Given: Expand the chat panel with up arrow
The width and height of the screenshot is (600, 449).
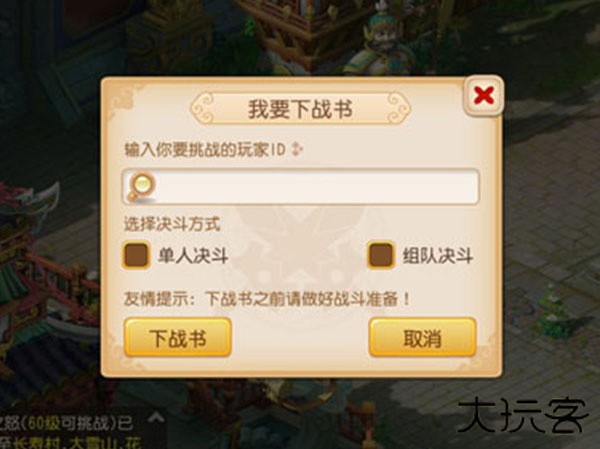Looking at the screenshot, I should (156, 417).
